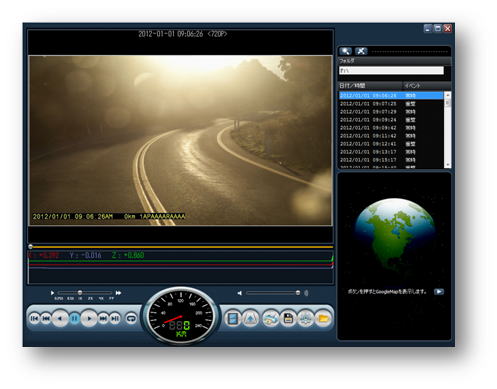Click the playback speed slider track
Viewport: 497px width, 389px height.
[x=85, y=293]
